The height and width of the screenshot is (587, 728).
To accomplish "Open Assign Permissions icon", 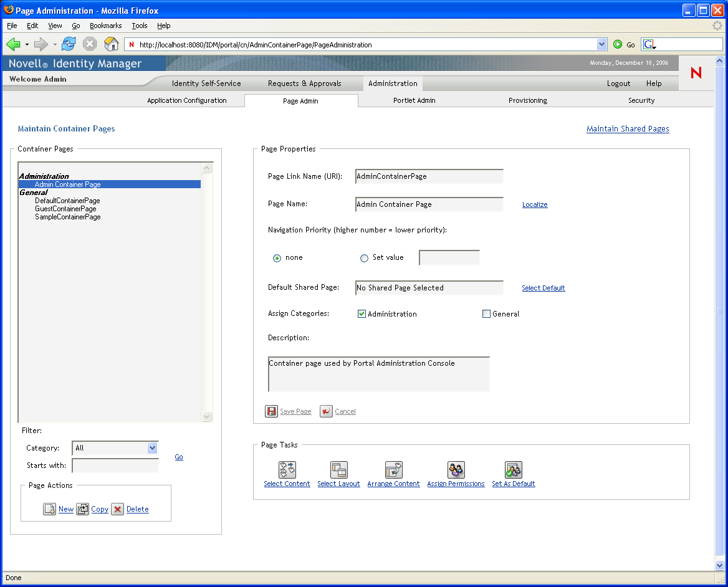I will (x=456, y=470).
